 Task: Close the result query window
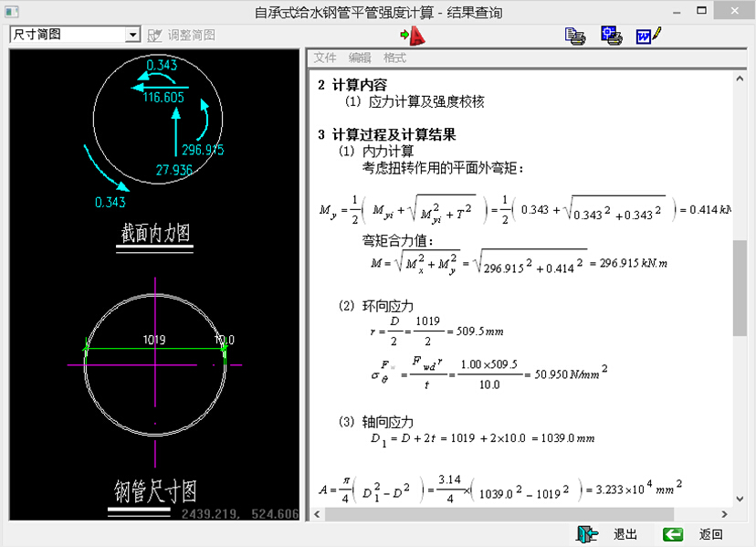click(734, 11)
